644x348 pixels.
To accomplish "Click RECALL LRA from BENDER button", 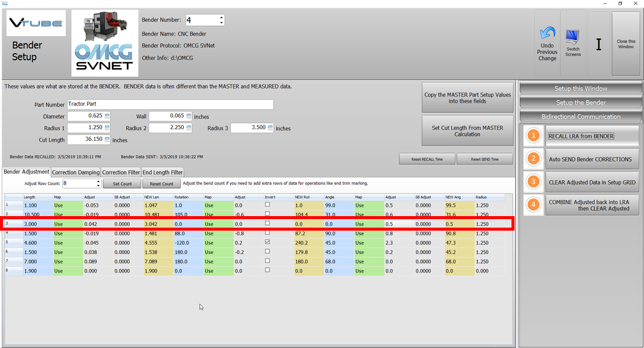I will 592,136.
